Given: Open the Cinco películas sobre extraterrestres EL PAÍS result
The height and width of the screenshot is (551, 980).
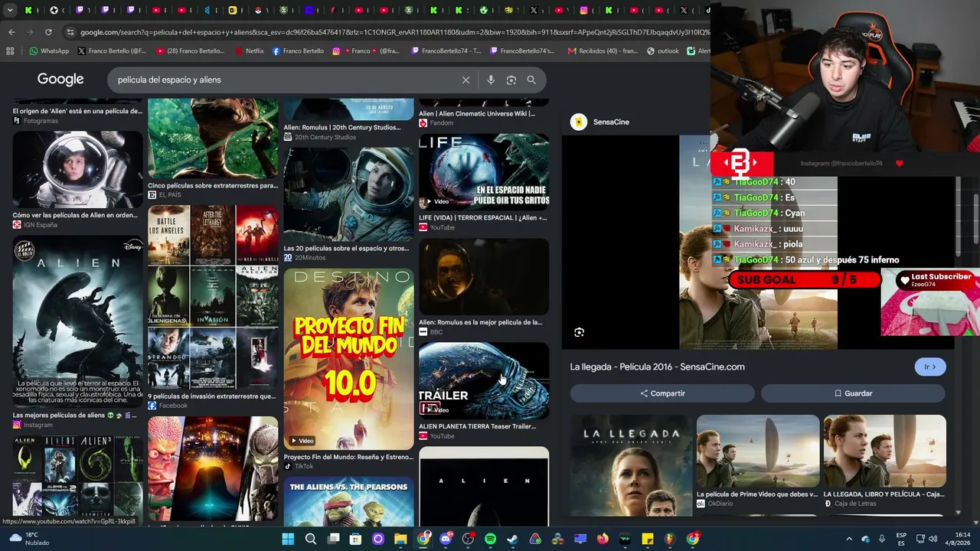Looking at the screenshot, I should (213, 150).
